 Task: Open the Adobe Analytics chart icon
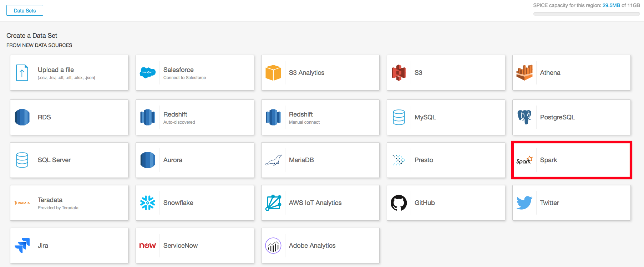click(x=273, y=246)
